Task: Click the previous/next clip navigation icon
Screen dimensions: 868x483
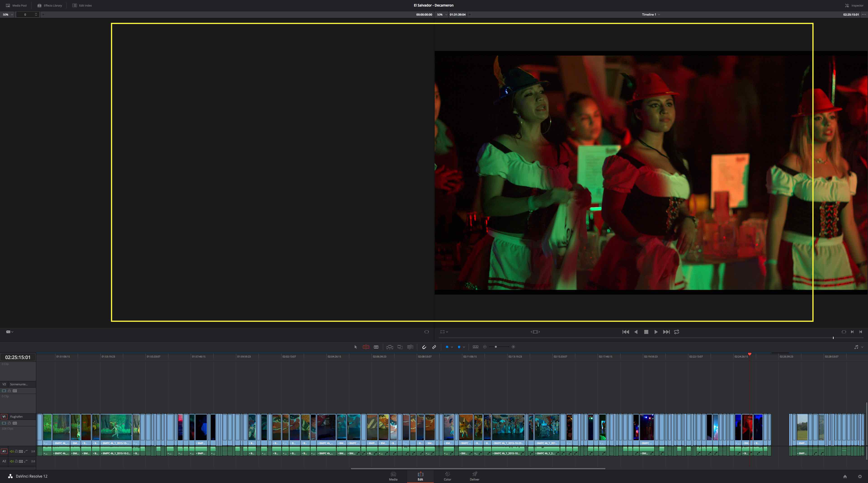Action: tap(535, 332)
